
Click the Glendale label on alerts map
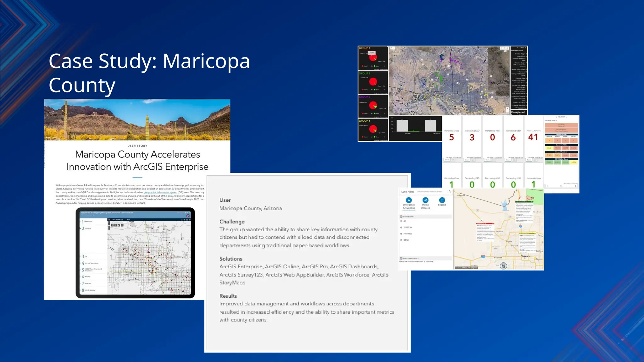click(x=514, y=246)
